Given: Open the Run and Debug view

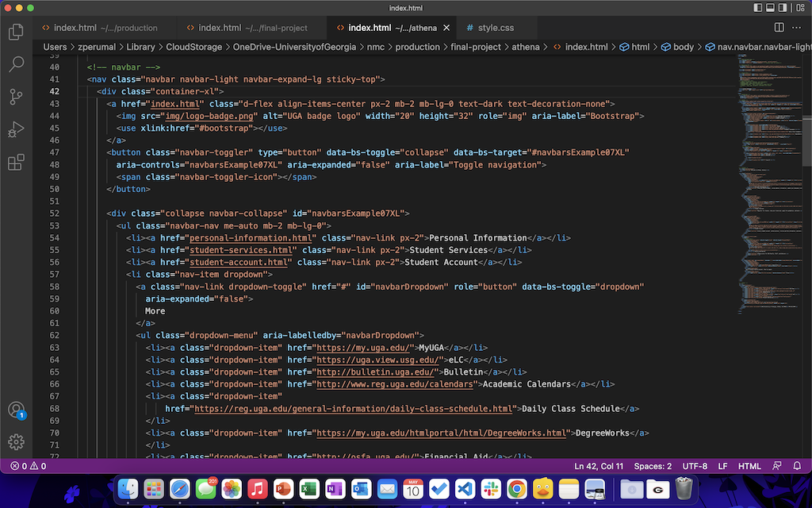Looking at the screenshot, I should (16, 129).
